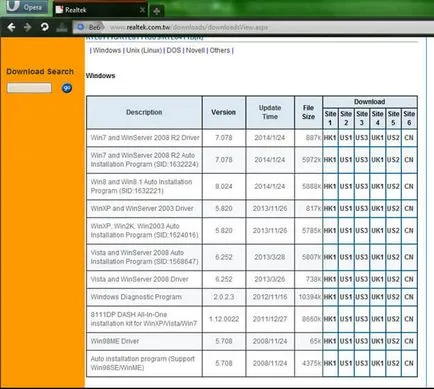This screenshot has height=389, width=434.
Task: Download Windows Diagnostic Program from US1
Action: tap(346, 297)
